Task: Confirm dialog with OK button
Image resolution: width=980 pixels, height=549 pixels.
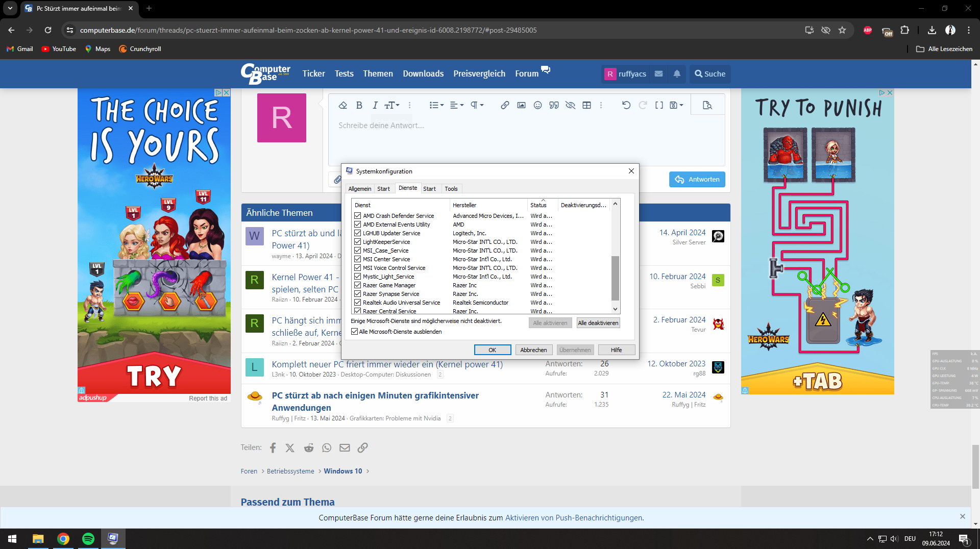Action: tap(493, 350)
